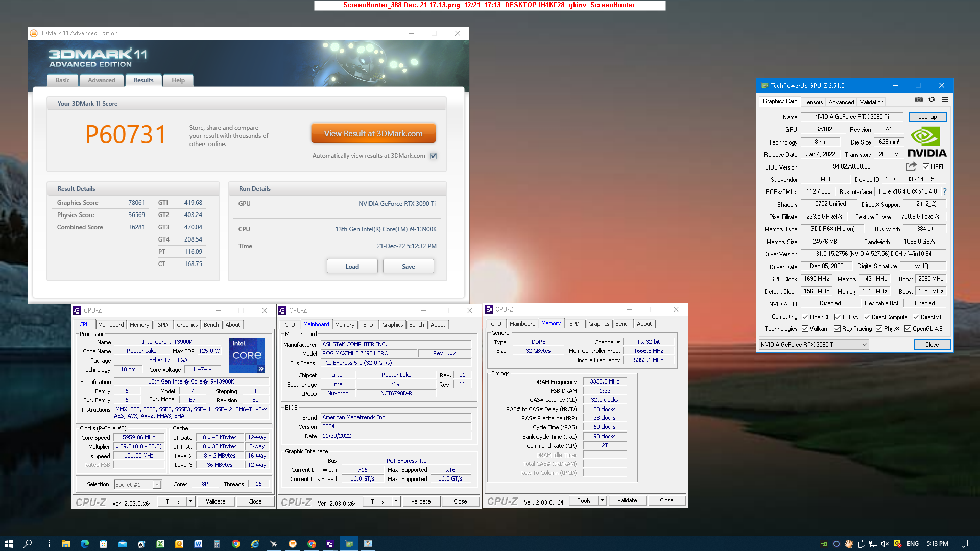Switch to 3DMark Advanced tab

click(102, 80)
